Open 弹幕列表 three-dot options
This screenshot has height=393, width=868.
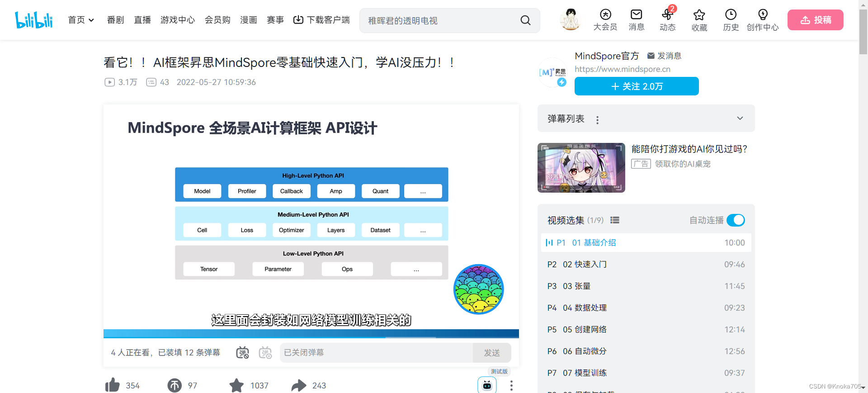coord(597,120)
